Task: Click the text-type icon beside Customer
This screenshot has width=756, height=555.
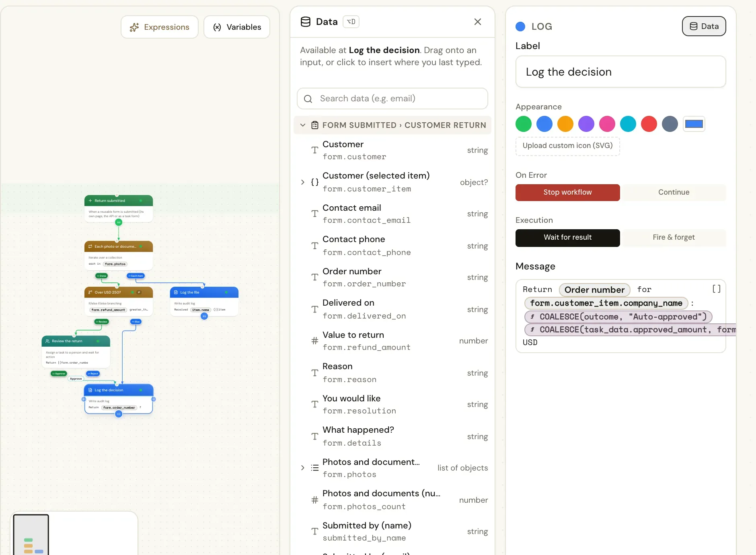Action: pos(315,150)
